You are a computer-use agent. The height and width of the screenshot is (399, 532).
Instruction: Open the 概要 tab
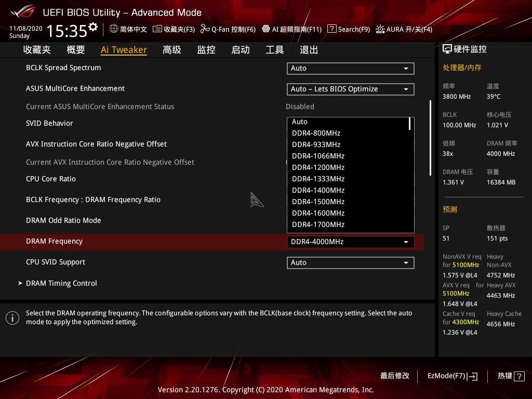pyautogui.click(x=76, y=50)
